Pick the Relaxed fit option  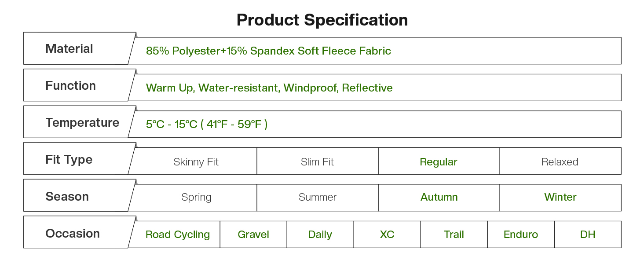point(560,161)
